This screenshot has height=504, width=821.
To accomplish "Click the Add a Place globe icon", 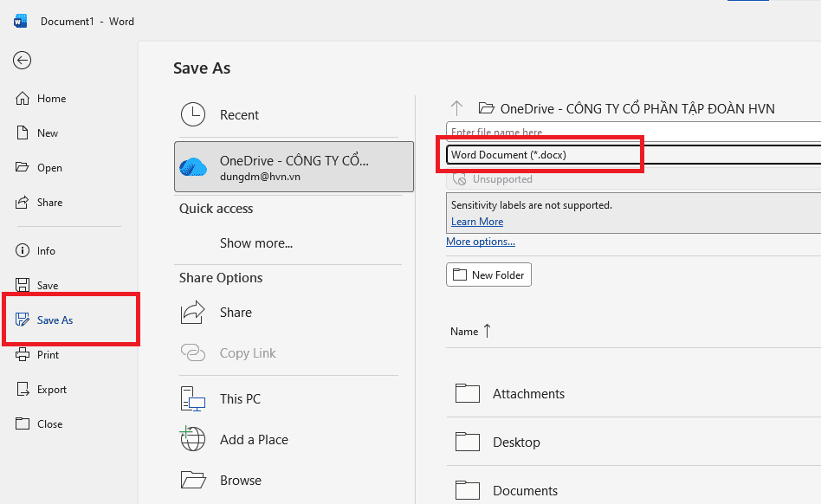I will coord(192,438).
